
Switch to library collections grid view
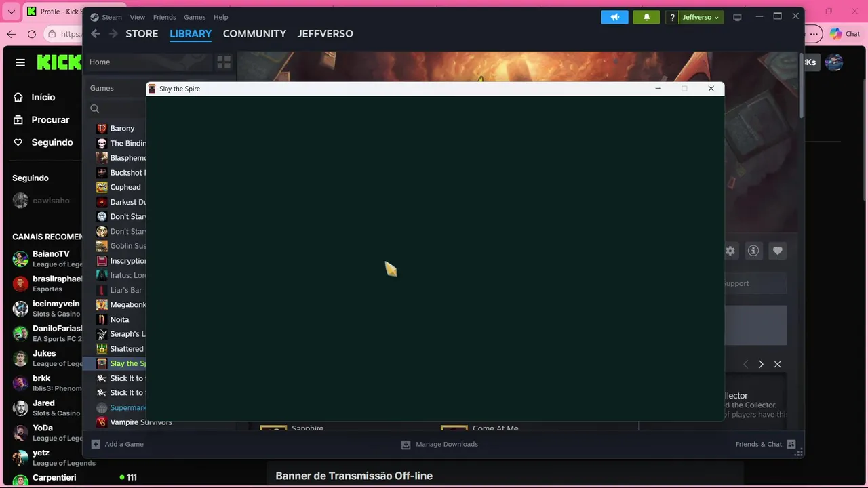click(224, 62)
